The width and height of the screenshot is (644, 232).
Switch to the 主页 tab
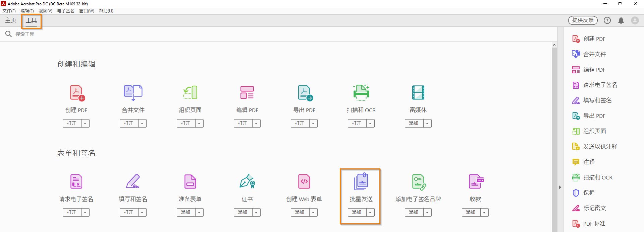11,20
